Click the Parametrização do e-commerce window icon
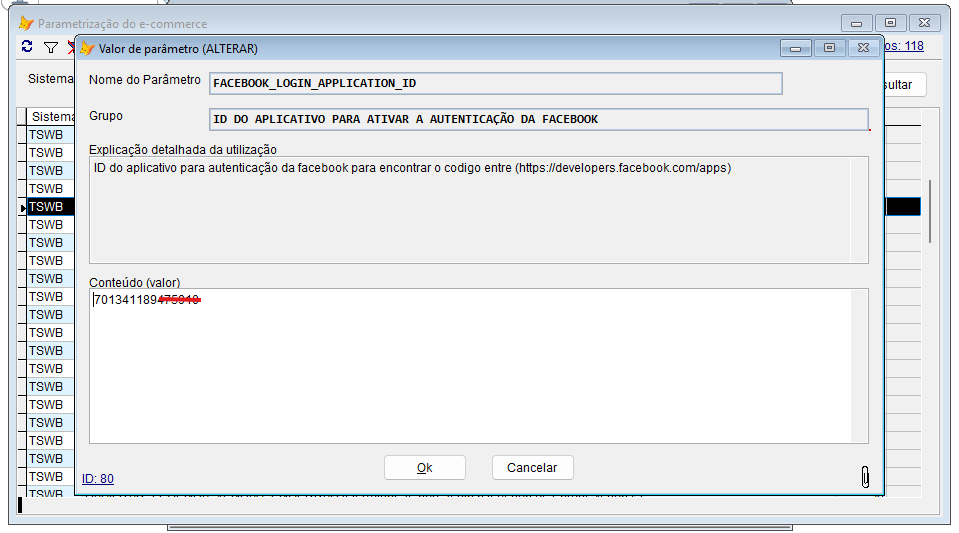The width and height of the screenshot is (959, 533). (x=26, y=23)
